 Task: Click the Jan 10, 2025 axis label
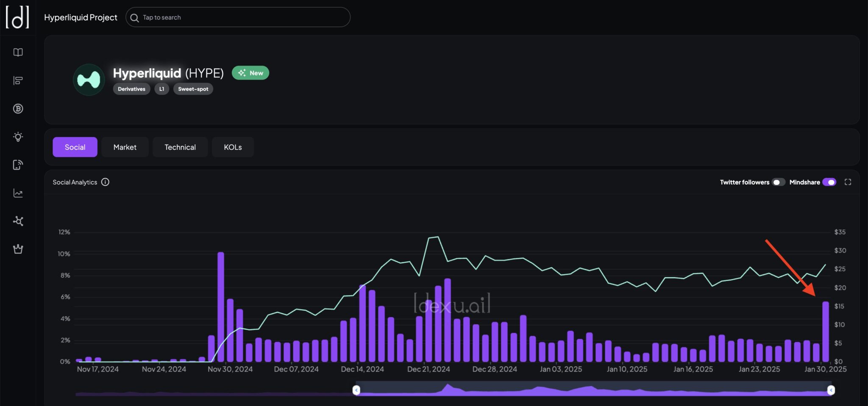click(x=627, y=369)
